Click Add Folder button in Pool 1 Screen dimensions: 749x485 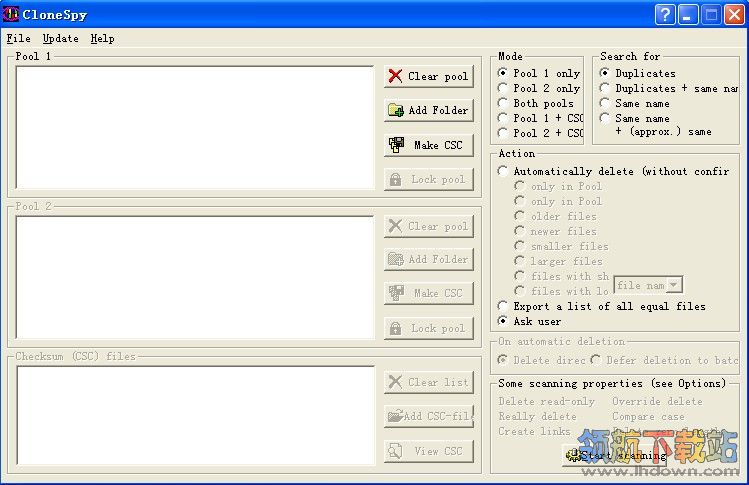click(x=428, y=110)
